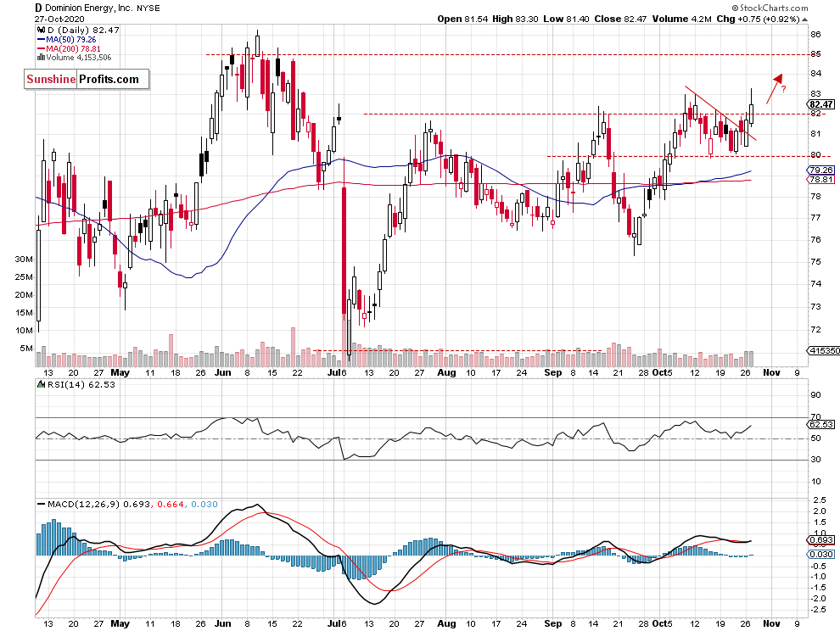
Task: Click the 84 price axis label
Action: [x=815, y=74]
